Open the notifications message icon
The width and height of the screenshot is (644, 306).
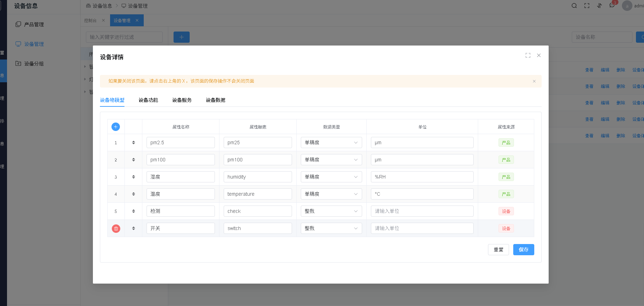[x=612, y=6]
